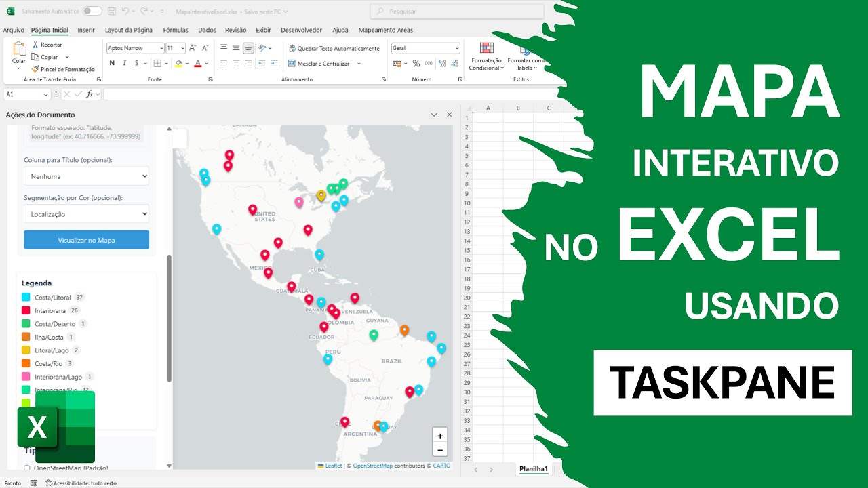Image resolution: width=868 pixels, height=488 pixels.
Task: Click the Acessibilidade status bar entry
Action: tap(81, 483)
